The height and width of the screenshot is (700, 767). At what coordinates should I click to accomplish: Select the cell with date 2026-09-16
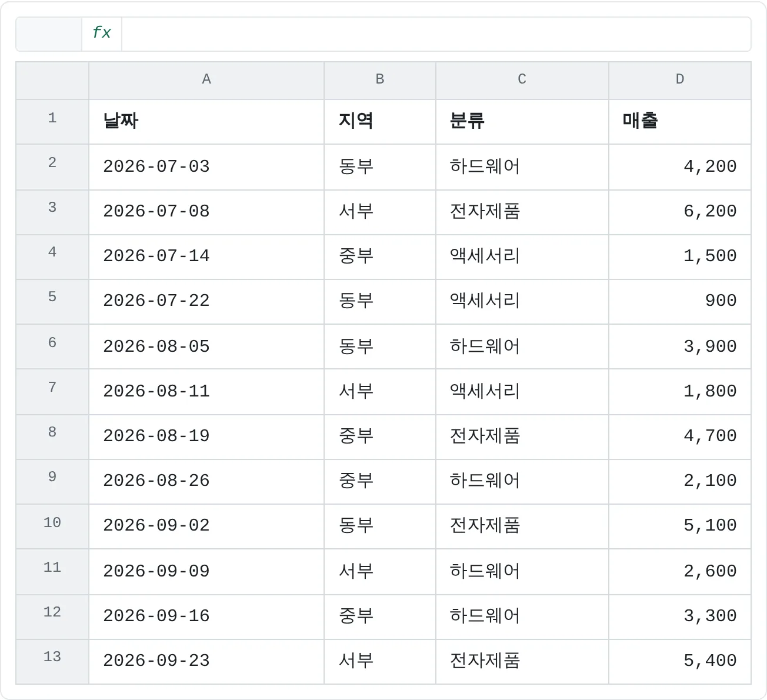(206, 617)
